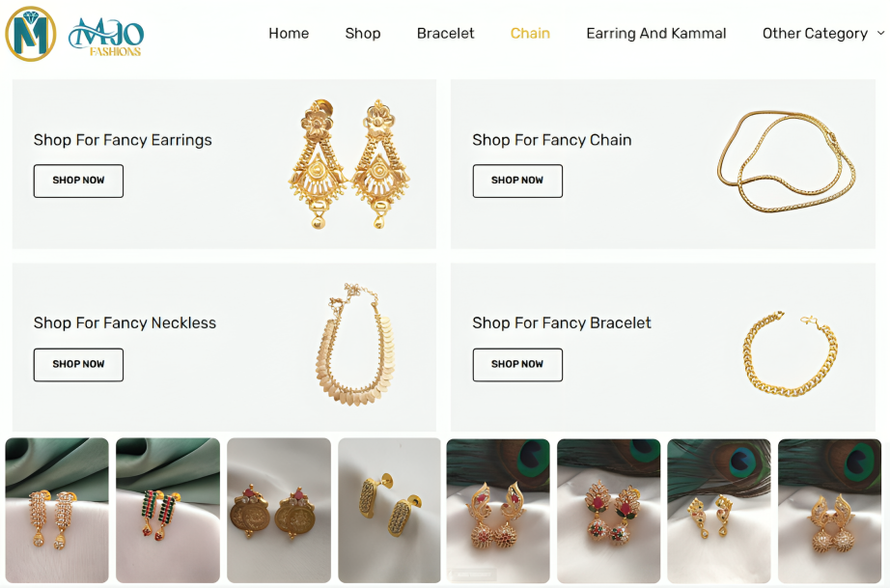Viewport: 890px width, 588px height.
Task: Click Shop Now for Fancy Chain
Action: [x=517, y=181]
